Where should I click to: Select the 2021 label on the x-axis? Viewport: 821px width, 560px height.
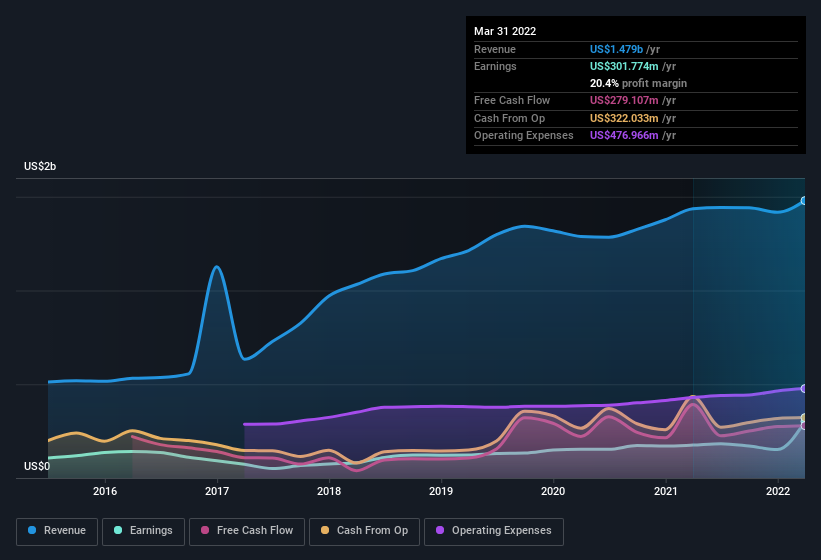[x=665, y=491]
